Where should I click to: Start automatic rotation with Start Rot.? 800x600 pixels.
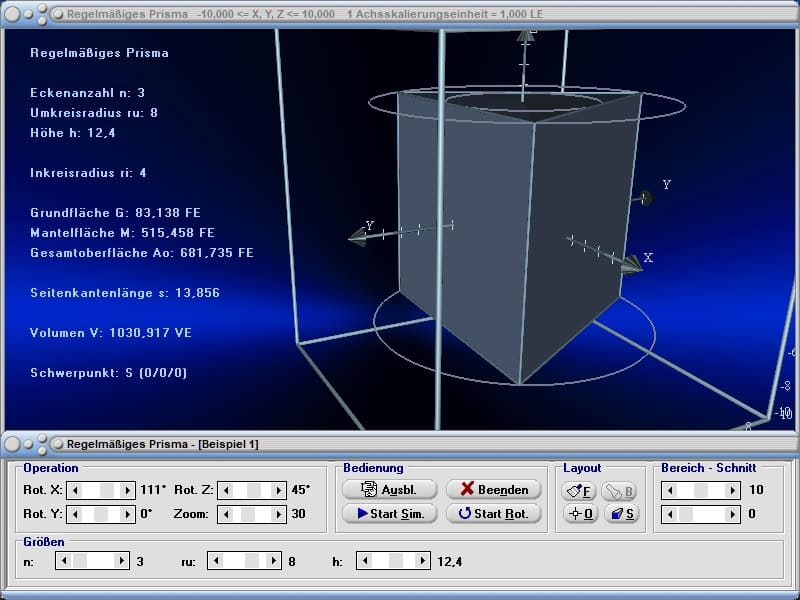tap(493, 513)
